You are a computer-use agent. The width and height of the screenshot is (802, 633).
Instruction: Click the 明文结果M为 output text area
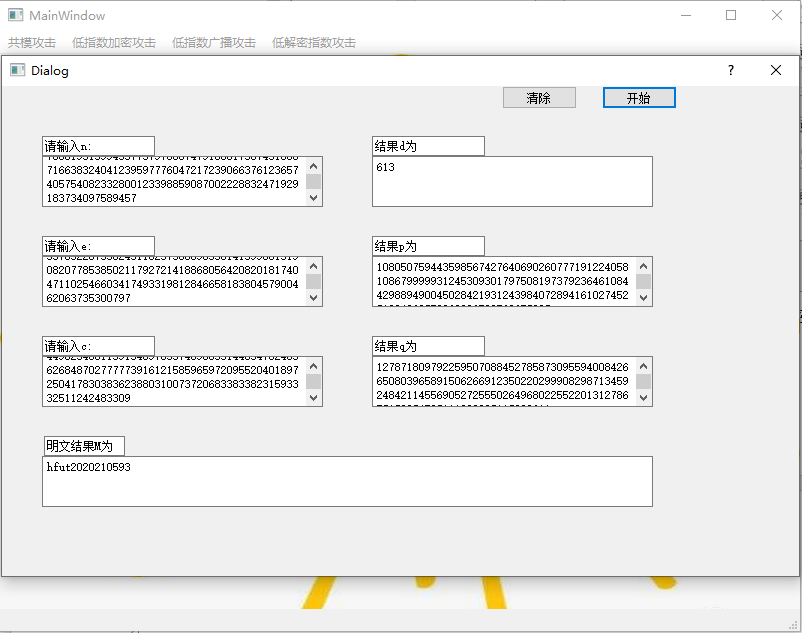coord(347,482)
